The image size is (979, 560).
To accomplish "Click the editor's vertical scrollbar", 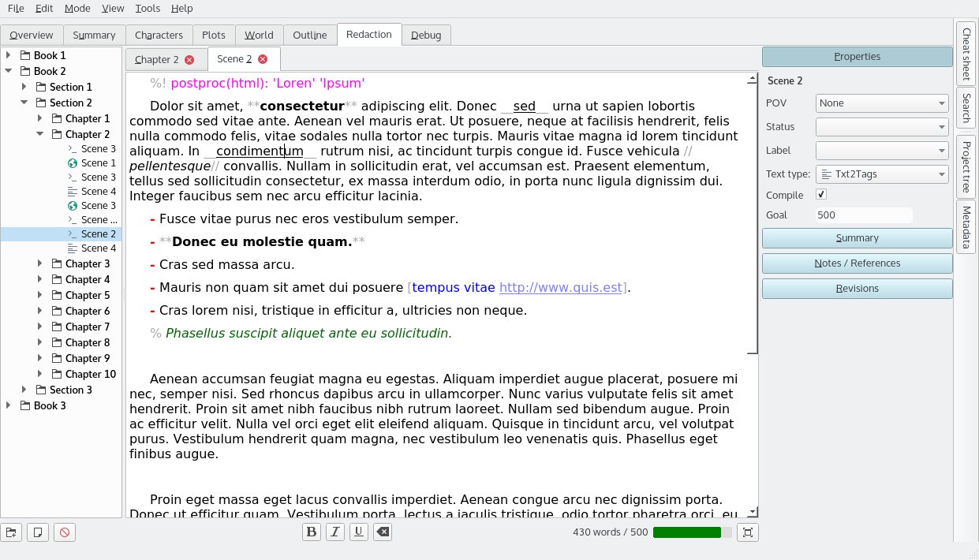I will (753, 296).
